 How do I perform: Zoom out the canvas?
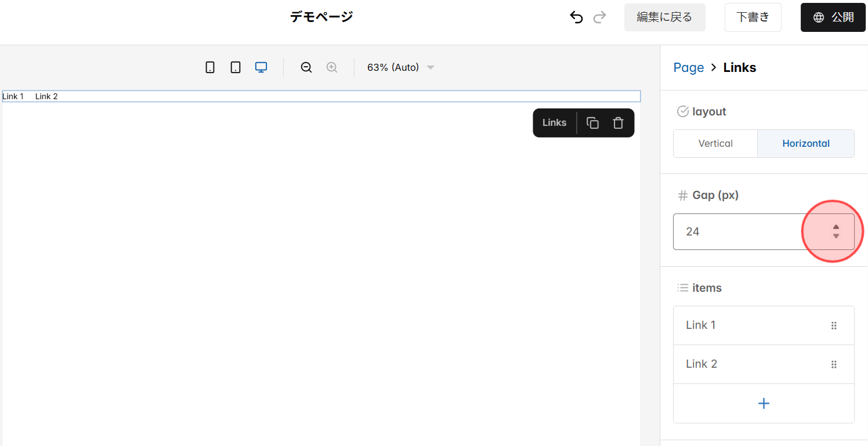[x=306, y=67]
